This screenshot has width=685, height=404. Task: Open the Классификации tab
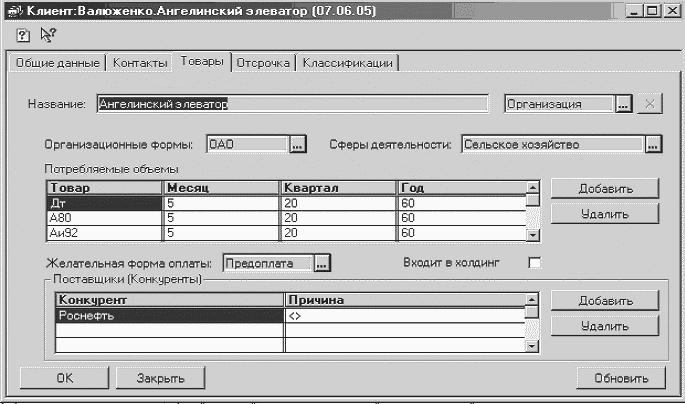coord(348,63)
